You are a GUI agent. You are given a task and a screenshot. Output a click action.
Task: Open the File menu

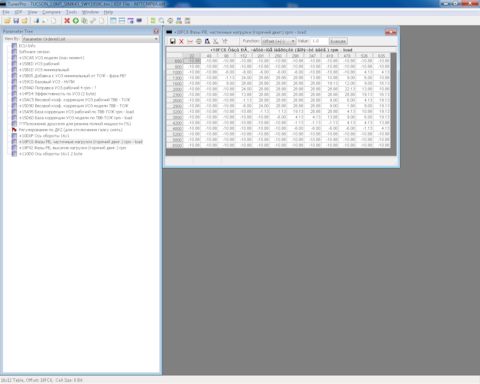[x=6, y=12]
